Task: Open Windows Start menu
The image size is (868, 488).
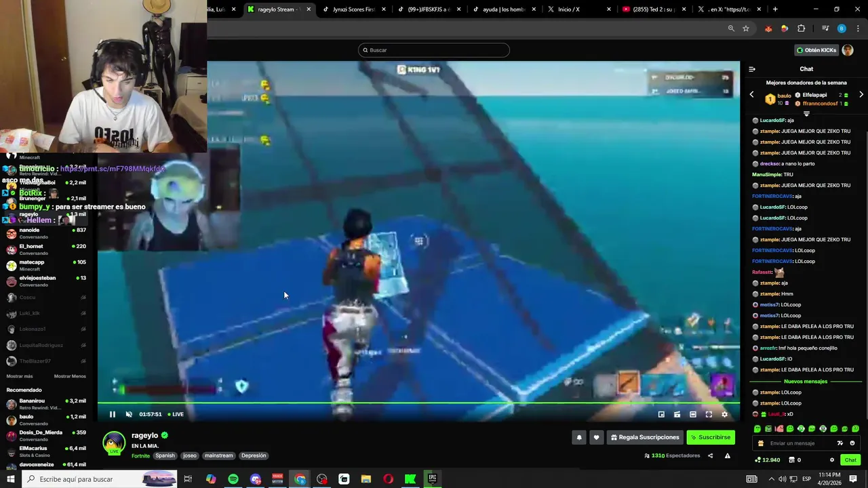Action: (x=11, y=479)
